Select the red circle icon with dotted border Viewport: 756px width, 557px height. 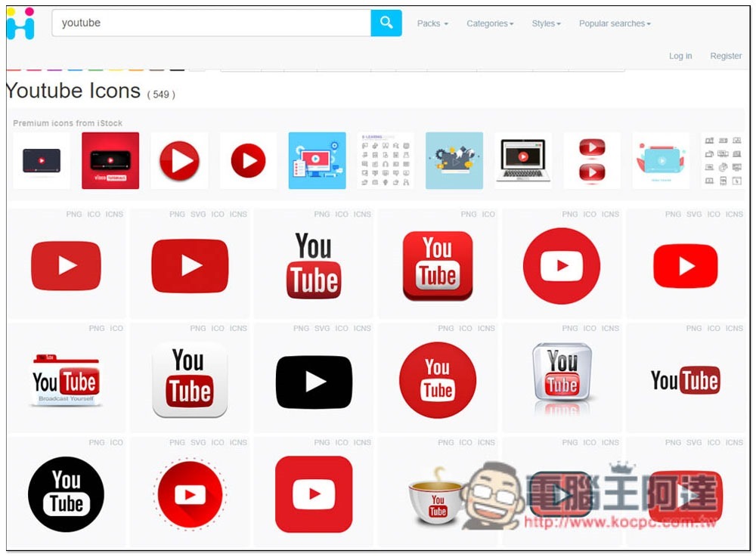tap(190, 494)
